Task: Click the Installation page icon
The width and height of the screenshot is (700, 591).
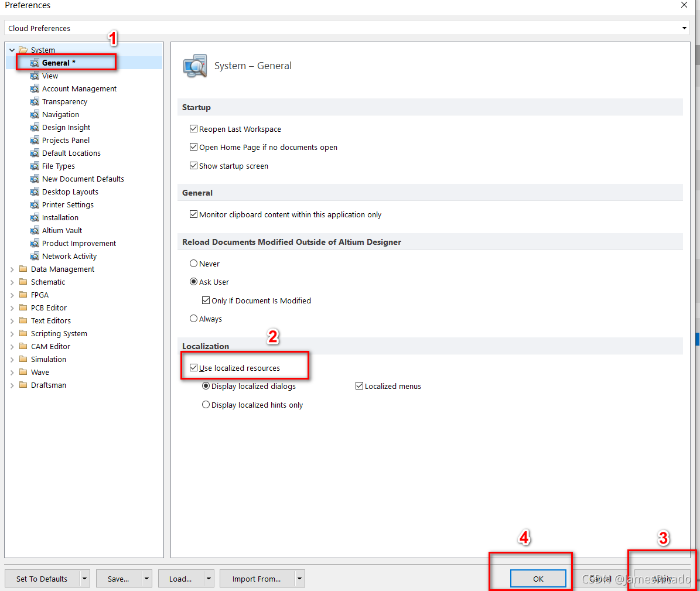Action: pos(35,217)
